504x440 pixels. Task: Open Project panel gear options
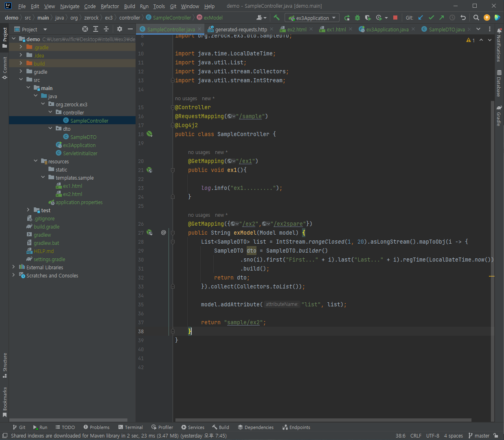(x=120, y=29)
